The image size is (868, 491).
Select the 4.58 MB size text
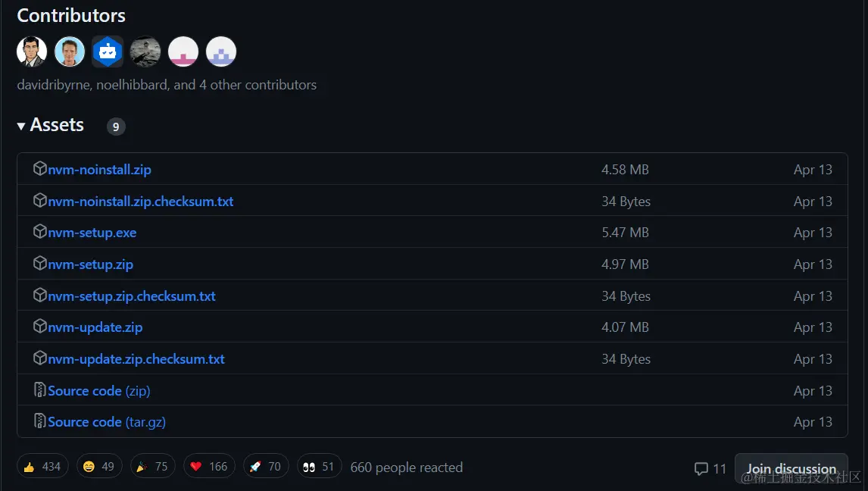[x=625, y=170]
